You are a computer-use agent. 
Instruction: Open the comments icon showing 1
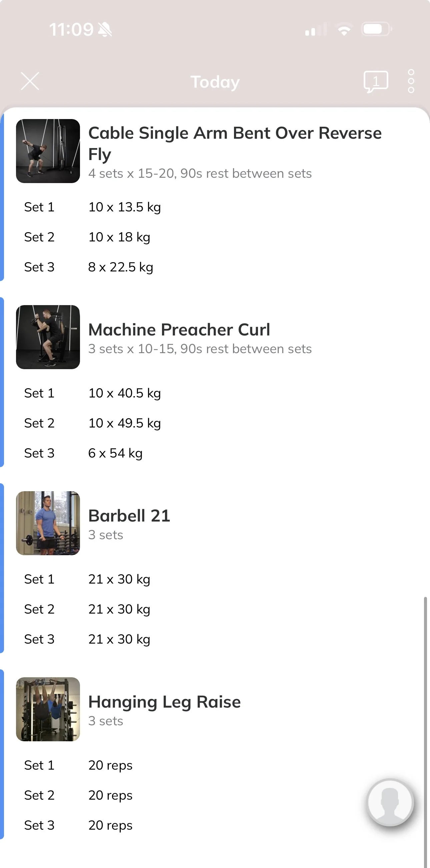click(376, 82)
